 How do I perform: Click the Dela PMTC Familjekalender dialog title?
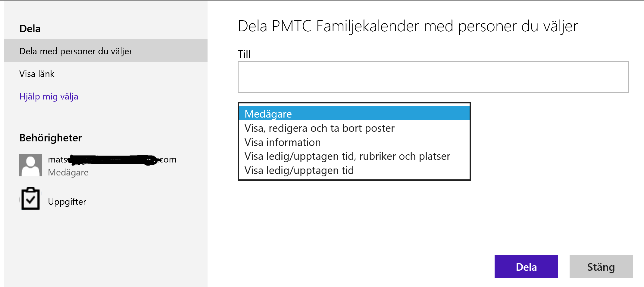[408, 26]
